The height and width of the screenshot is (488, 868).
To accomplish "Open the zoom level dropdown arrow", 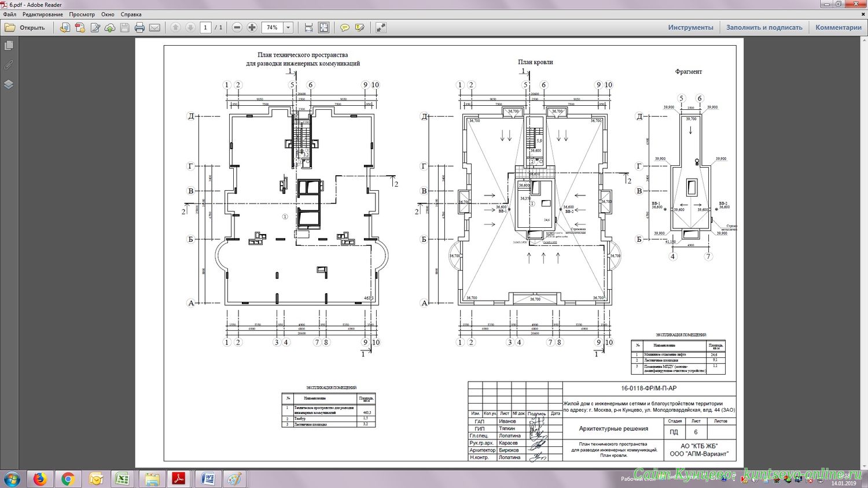I will pos(288,27).
